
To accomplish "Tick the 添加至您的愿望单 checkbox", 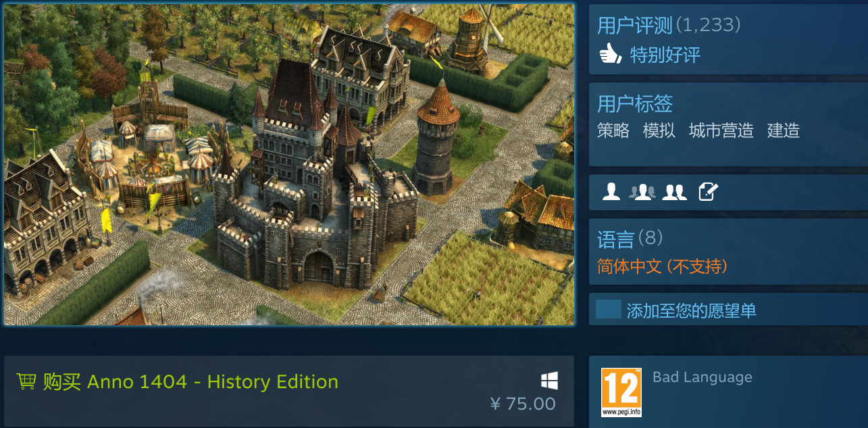I will click(608, 310).
